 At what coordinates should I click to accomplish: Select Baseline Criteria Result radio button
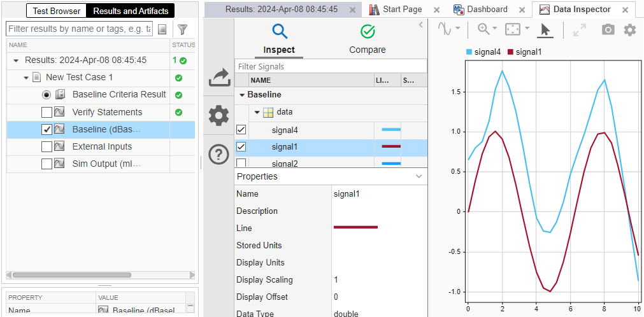pyautogui.click(x=47, y=95)
